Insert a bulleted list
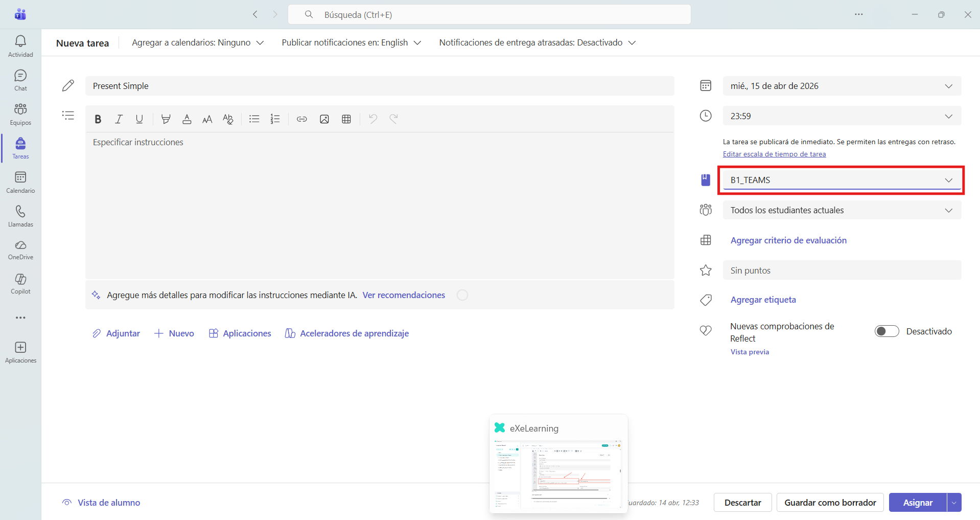 tap(254, 119)
